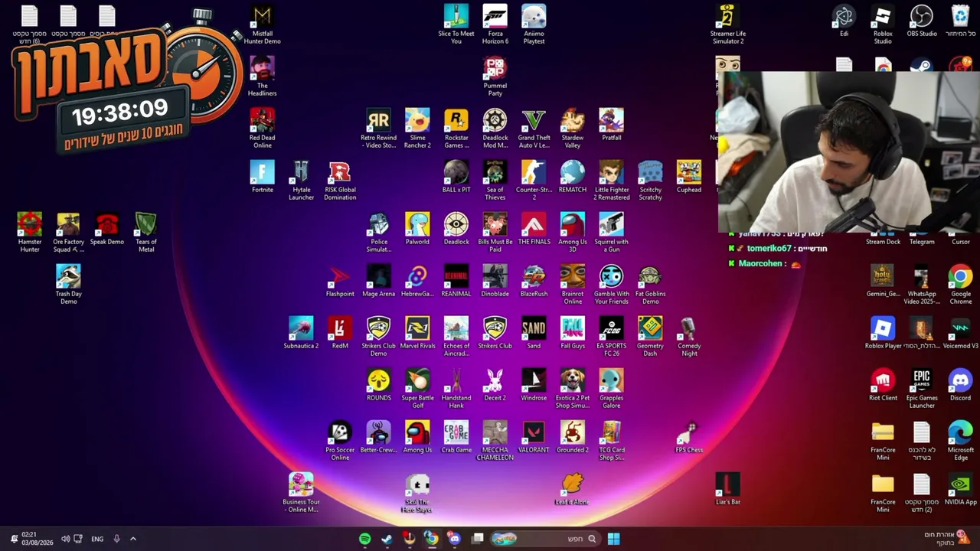Switch ENG input language indicator
Viewport: 980px width, 551px height.
pos(97,539)
